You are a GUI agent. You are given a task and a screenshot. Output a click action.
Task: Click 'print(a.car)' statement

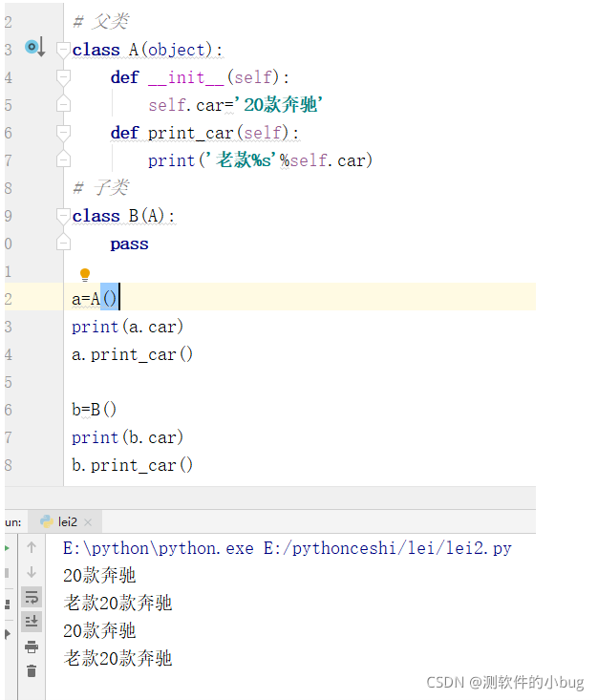(x=127, y=327)
